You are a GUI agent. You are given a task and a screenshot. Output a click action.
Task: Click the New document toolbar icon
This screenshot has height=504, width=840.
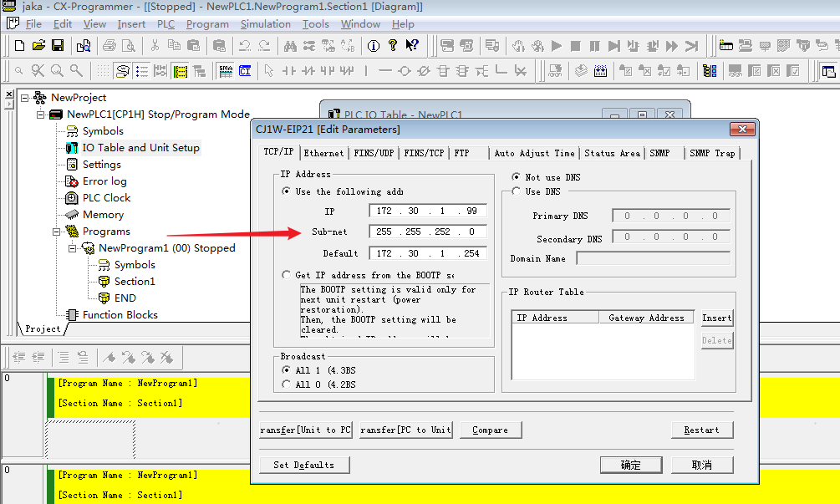(x=19, y=45)
